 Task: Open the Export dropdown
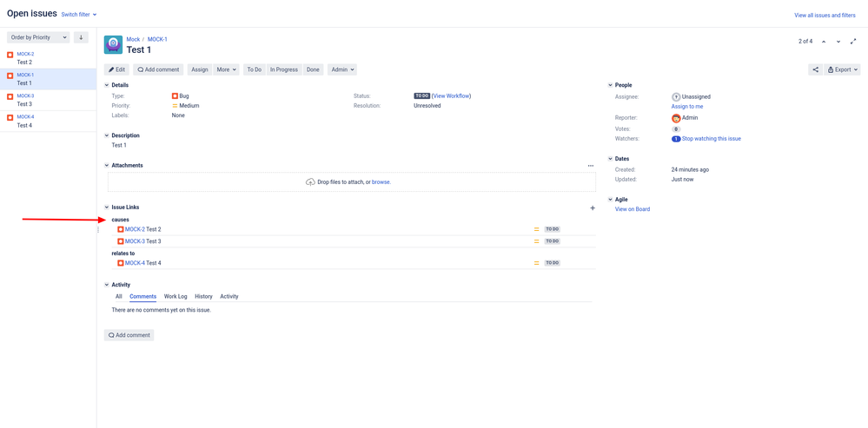pyautogui.click(x=843, y=69)
